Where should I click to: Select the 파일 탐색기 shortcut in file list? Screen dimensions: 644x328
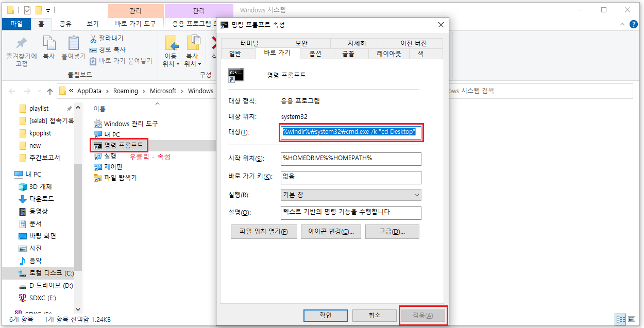coord(115,178)
